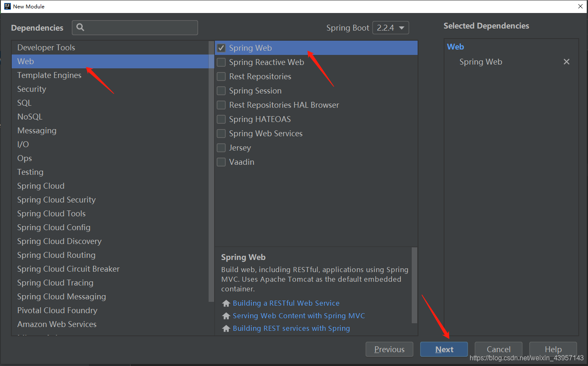Click the category list scrollbar

coord(211,171)
